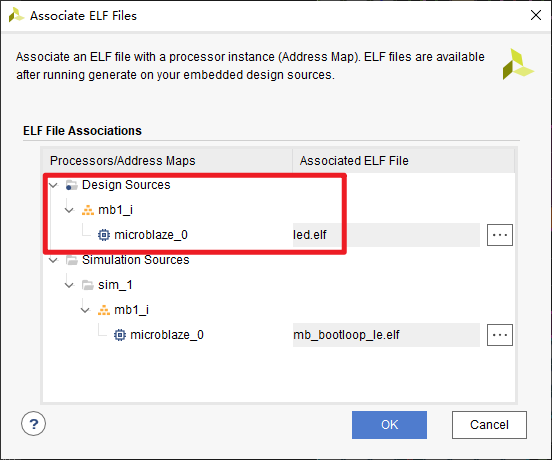The width and height of the screenshot is (552, 460).
Task: Click the Vivado logo in the title bar
Action: [x=16, y=15]
